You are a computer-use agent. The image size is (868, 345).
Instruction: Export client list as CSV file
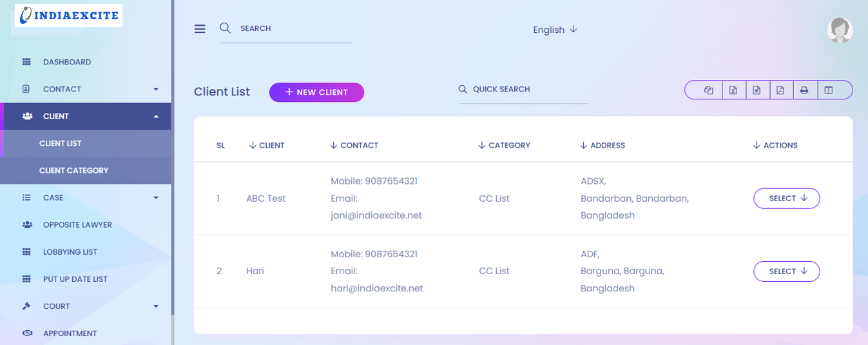(x=757, y=90)
